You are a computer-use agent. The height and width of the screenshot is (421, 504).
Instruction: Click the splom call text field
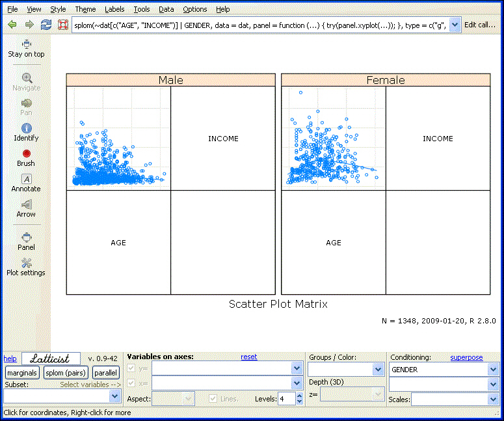(260, 25)
